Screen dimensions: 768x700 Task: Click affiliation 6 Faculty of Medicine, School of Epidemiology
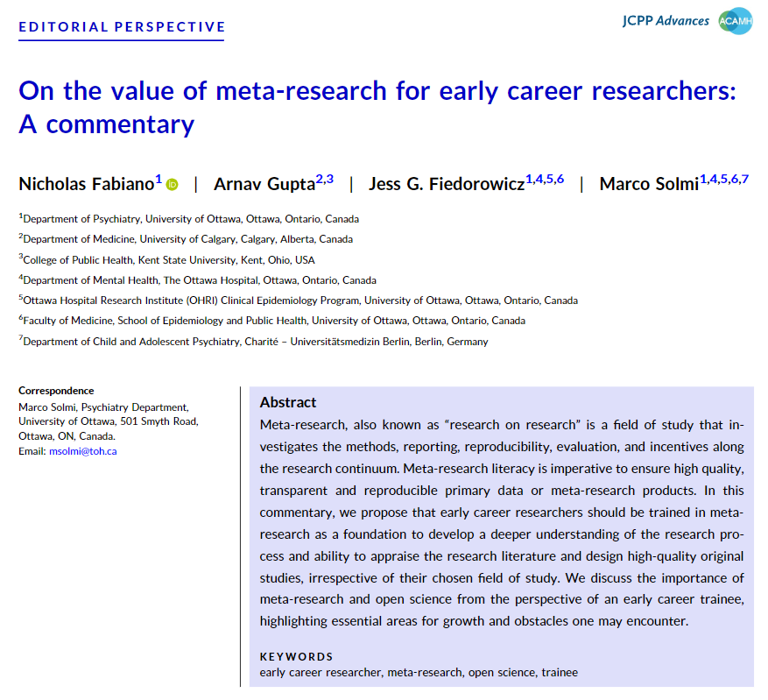[x=272, y=321]
